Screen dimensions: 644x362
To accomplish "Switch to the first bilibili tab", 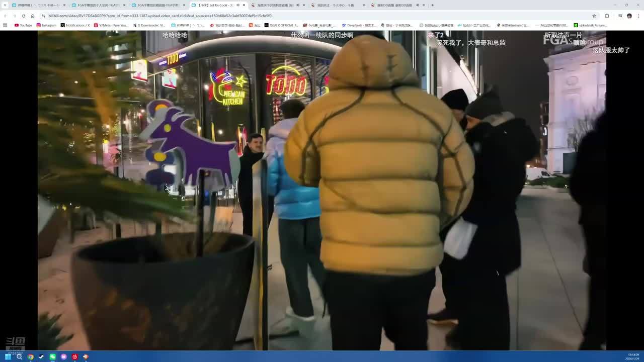I will click(x=38, y=5).
